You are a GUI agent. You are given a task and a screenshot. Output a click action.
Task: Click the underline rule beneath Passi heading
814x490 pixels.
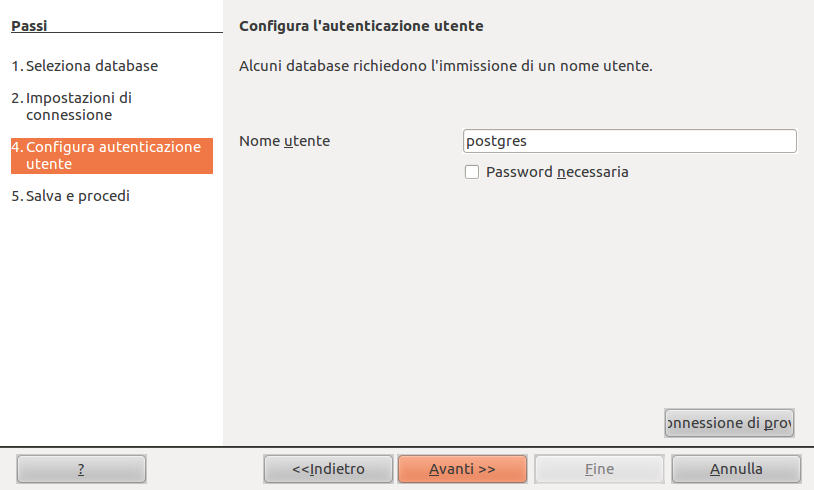116,33
